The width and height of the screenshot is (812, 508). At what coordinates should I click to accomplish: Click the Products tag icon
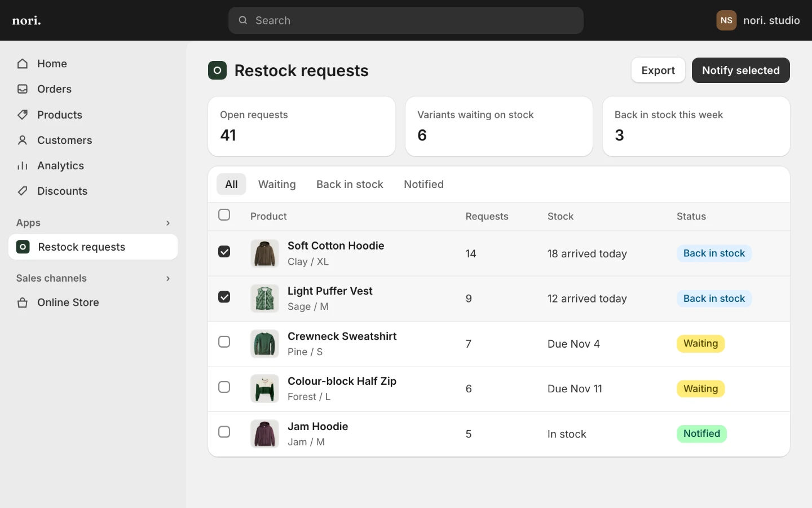[23, 115]
